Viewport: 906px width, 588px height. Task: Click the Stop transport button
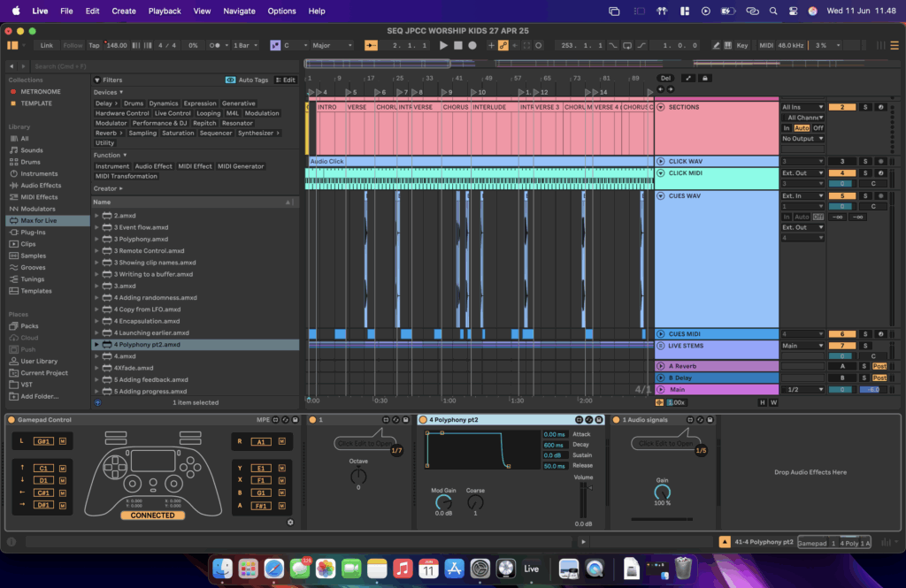[x=457, y=45]
